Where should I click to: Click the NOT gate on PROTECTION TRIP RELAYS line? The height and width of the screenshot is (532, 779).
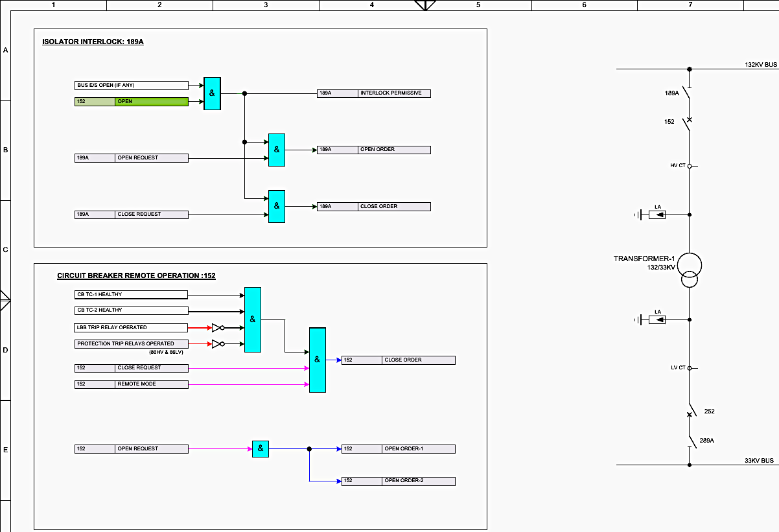(x=218, y=344)
